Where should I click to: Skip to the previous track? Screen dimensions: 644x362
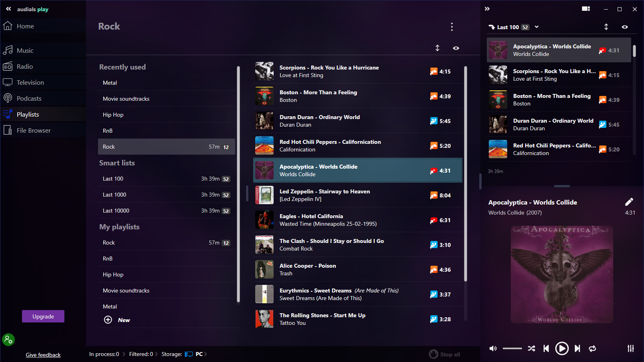pyautogui.click(x=546, y=348)
